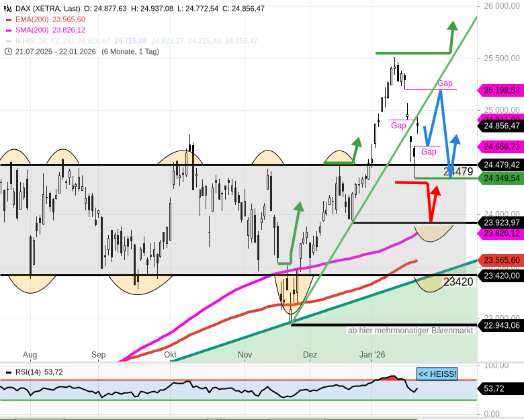
Task: Select the Nov label on time axis
Action: point(245,354)
